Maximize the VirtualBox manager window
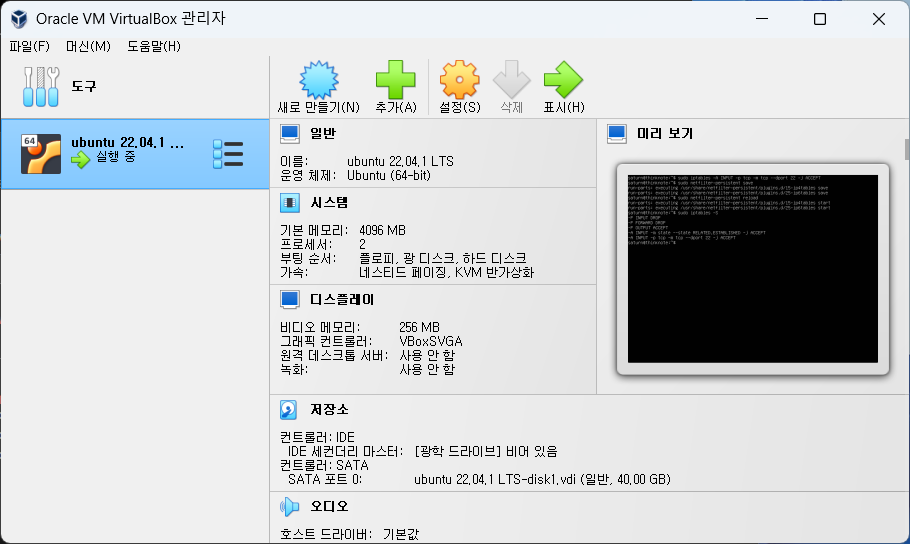This screenshot has width=910, height=544. pyautogui.click(x=820, y=19)
